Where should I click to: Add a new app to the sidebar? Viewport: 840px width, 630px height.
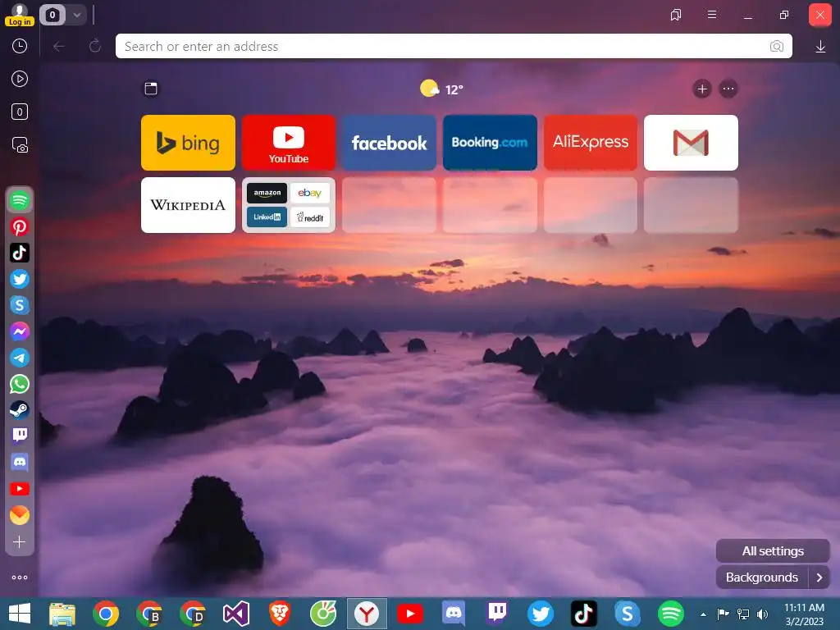tap(20, 541)
